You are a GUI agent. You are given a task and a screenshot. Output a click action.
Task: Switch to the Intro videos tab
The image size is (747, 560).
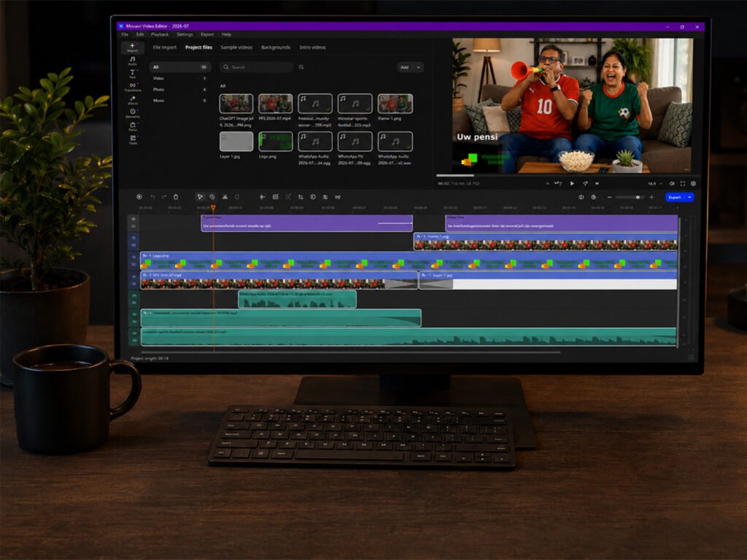[312, 47]
